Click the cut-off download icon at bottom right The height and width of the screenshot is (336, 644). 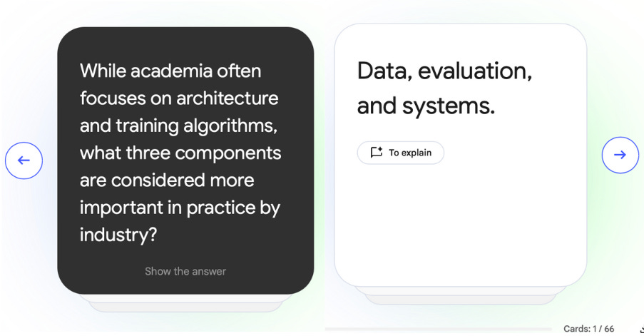(642, 329)
